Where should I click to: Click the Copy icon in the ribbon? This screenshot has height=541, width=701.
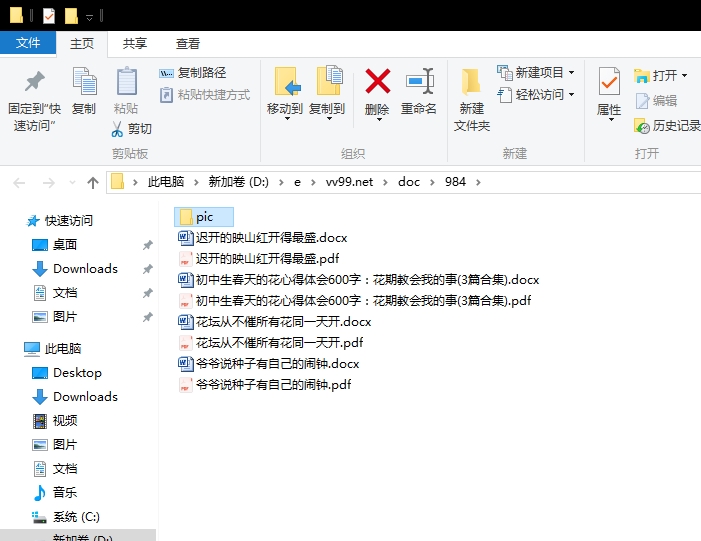(84, 81)
